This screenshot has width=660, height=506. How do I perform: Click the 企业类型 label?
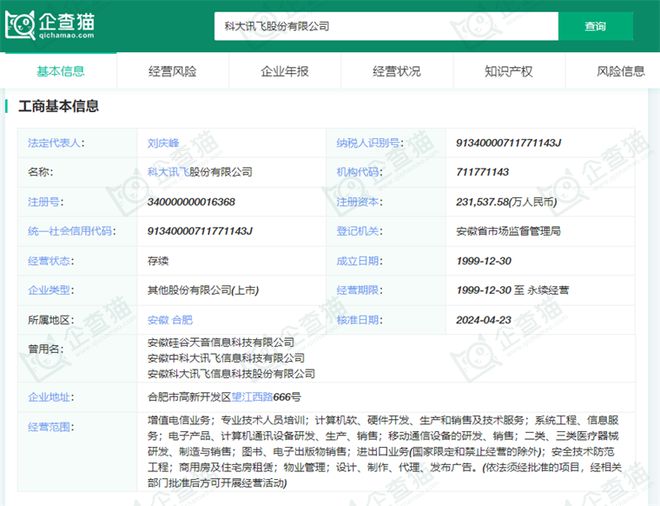(x=51, y=290)
